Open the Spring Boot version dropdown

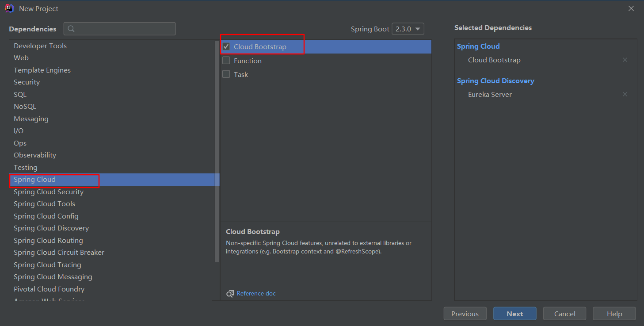tap(408, 29)
